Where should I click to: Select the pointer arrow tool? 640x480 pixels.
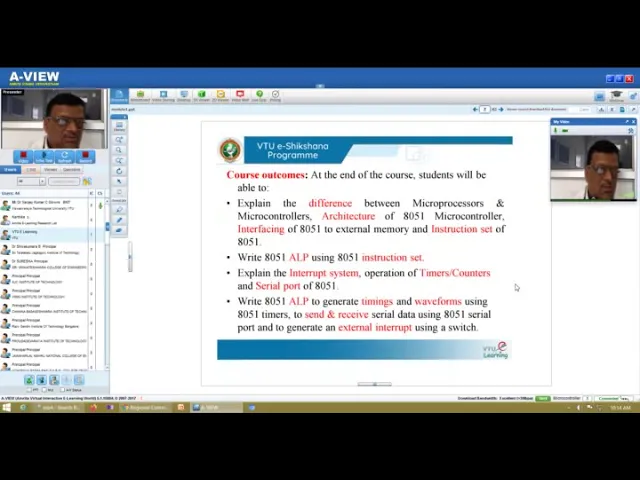point(119,181)
